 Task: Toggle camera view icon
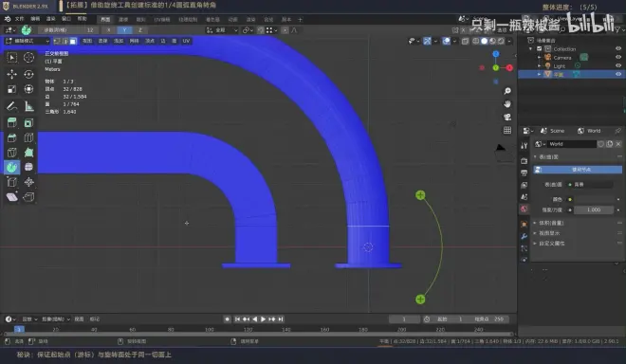[507, 117]
